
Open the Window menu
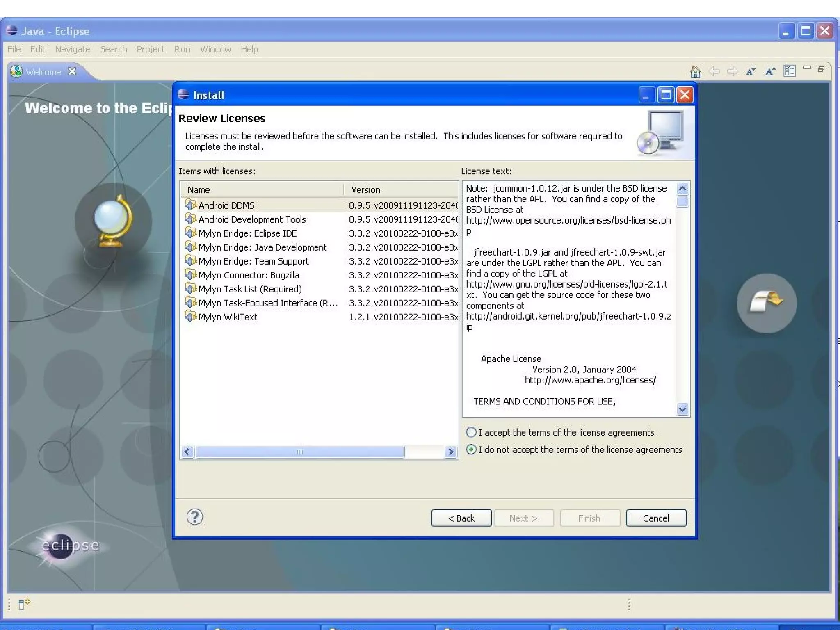coord(215,49)
